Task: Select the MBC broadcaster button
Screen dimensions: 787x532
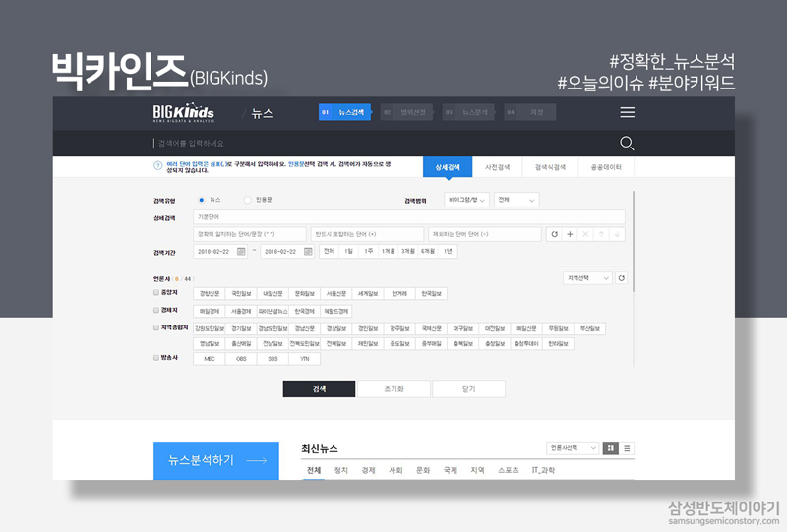Action: (210, 359)
